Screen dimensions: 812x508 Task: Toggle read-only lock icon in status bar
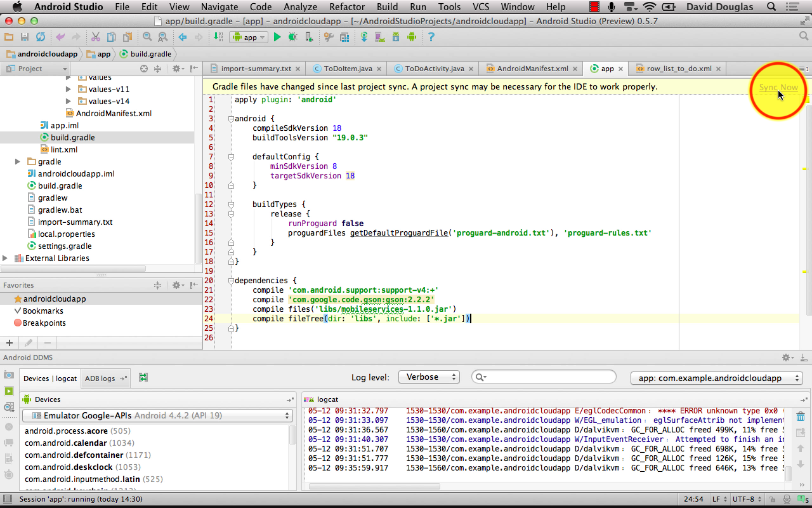tap(773, 500)
